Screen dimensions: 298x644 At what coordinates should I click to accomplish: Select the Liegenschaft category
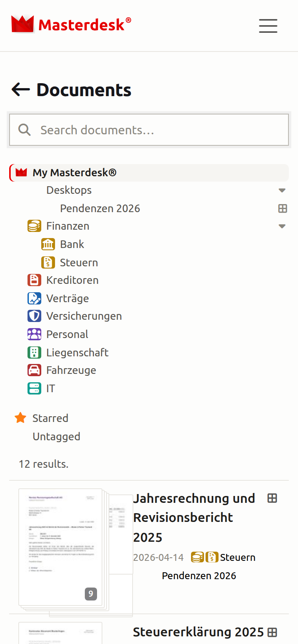(x=77, y=353)
